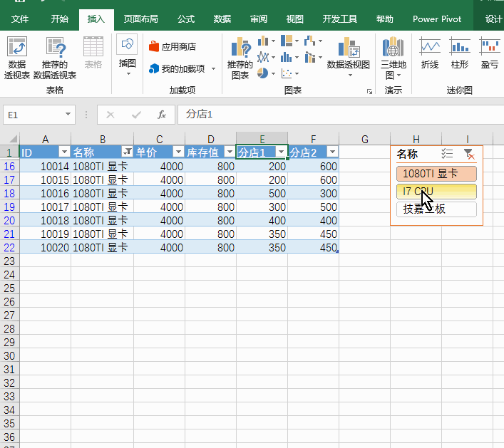Select 技嘉主板 in the slicer
The height and width of the screenshot is (448, 504).
click(436, 209)
